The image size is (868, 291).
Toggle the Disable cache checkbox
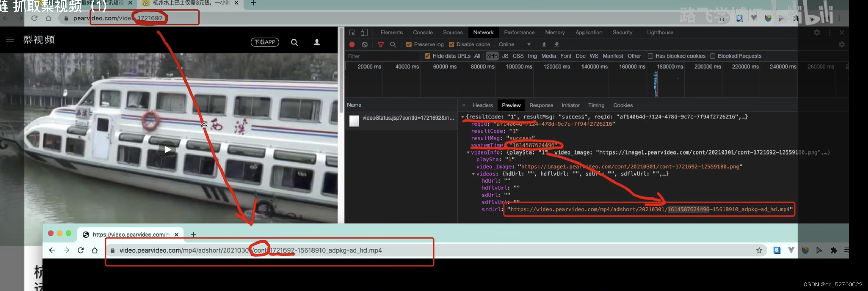click(451, 44)
